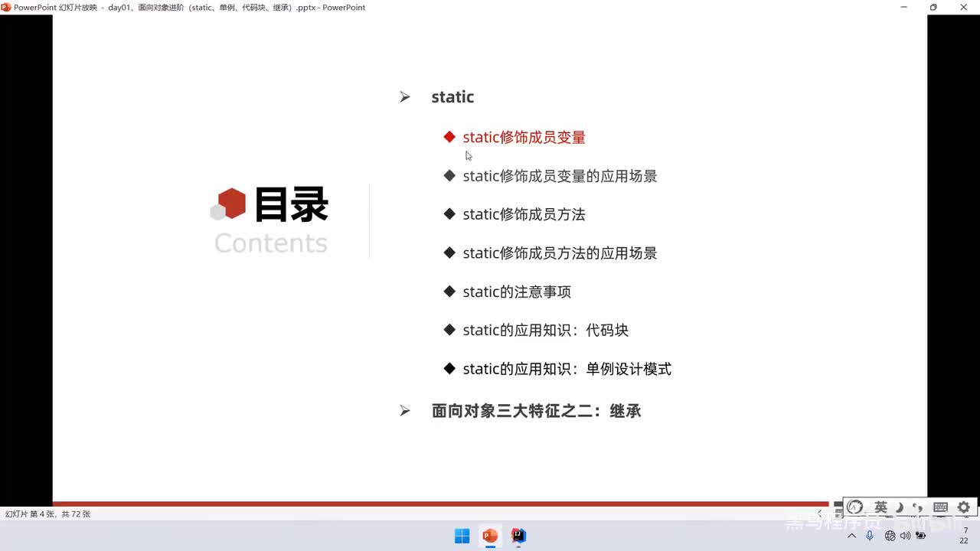Click the microphone tray icon
980x551 pixels.
click(870, 536)
